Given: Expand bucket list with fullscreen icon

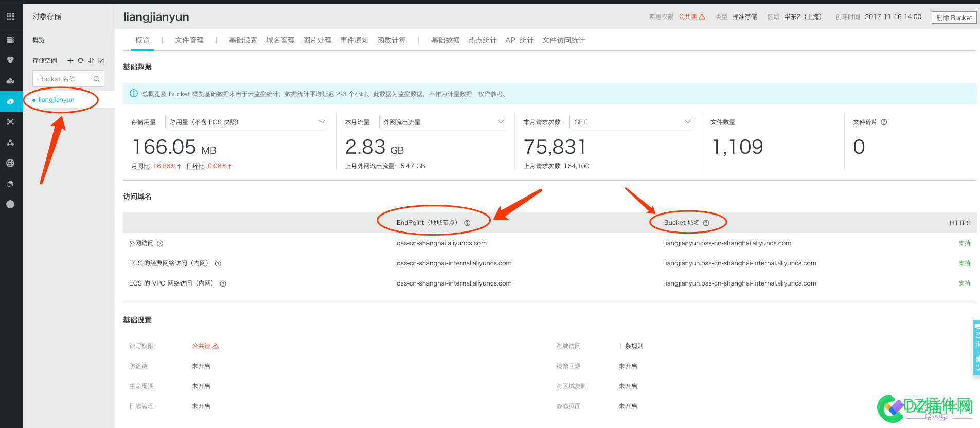Looking at the screenshot, I should click(x=101, y=60).
